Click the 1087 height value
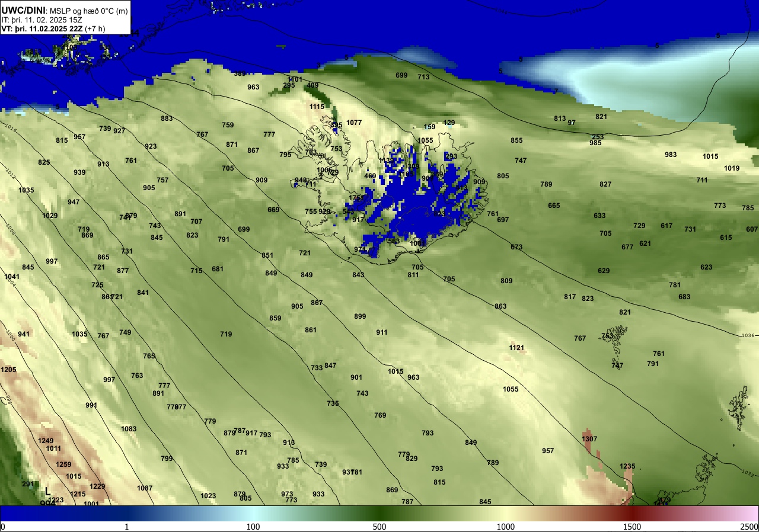Viewport: 759px width, 532px height. [x=145, y=488]
